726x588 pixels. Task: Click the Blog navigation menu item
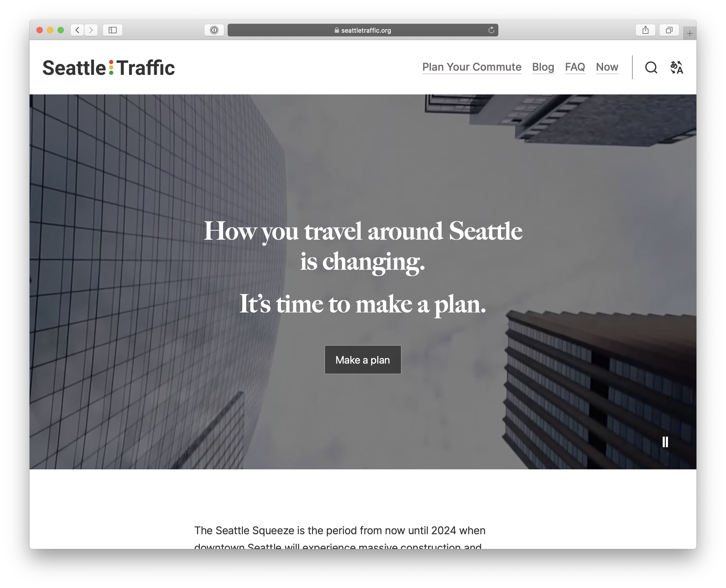tap(543, 67)
